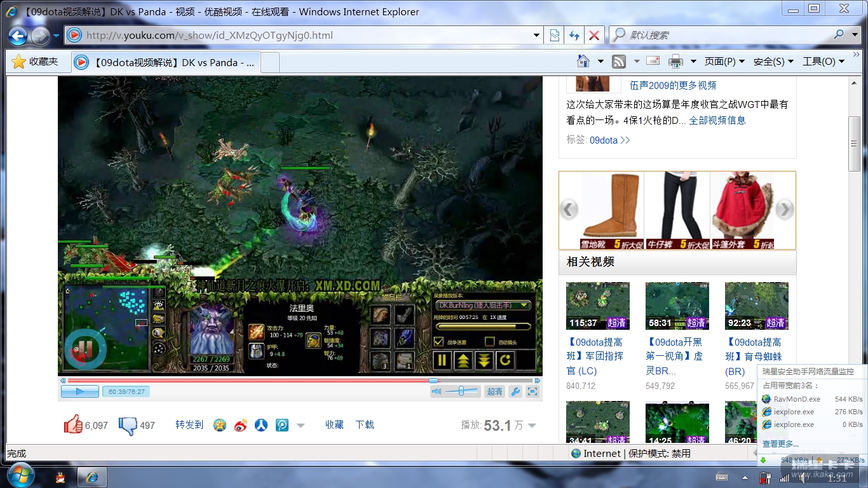Click previous arrow on ad carousel

(x=569, y=209)
